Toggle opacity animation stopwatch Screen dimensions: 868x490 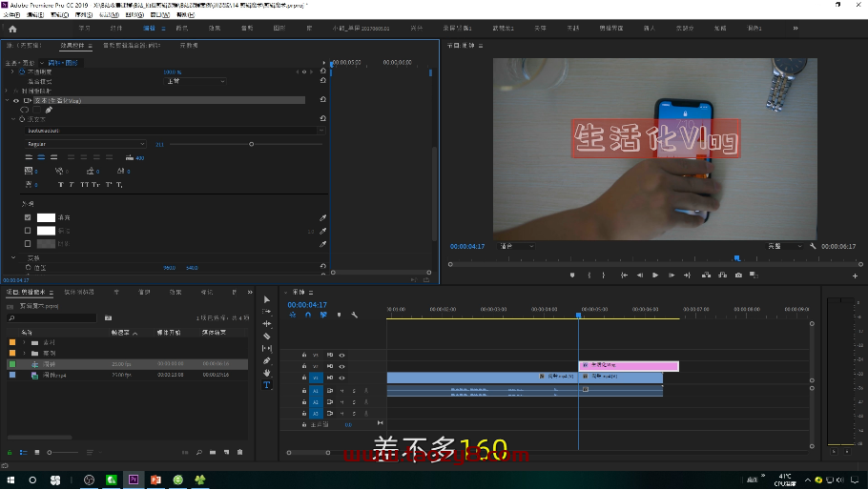coord(22,71)
